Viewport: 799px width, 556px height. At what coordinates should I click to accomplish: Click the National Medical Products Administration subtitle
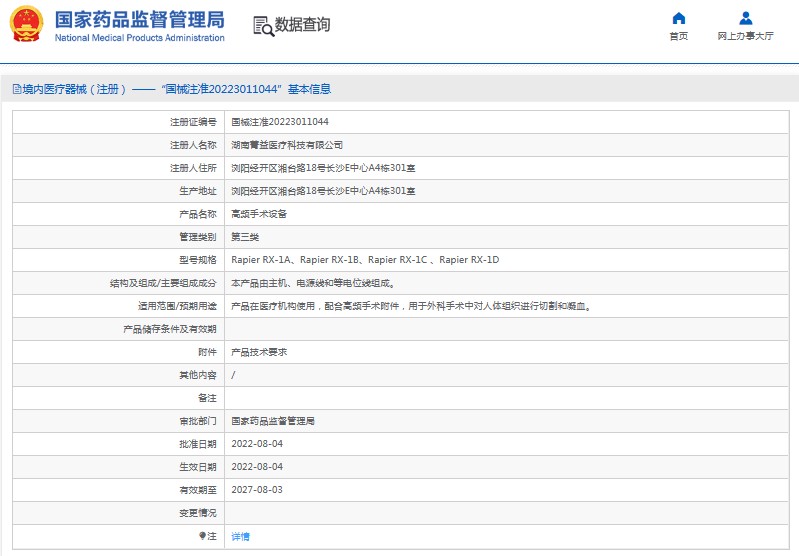140,38
